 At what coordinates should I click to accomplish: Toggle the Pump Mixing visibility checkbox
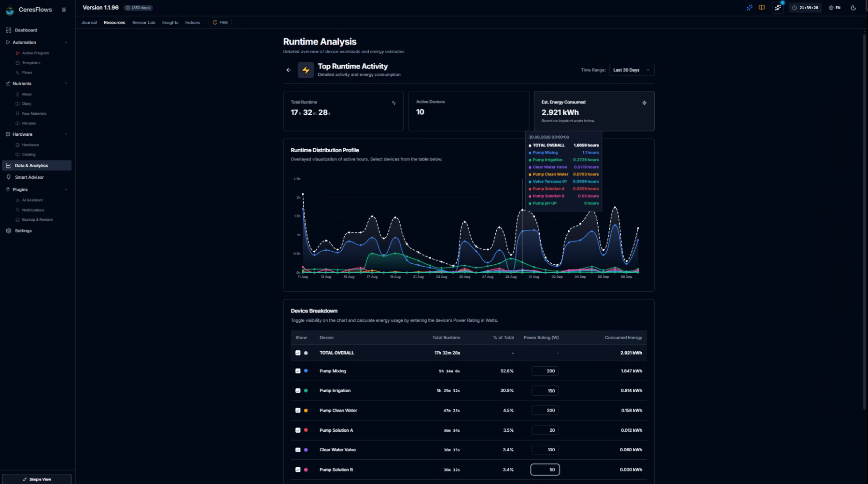click(x=298, y=371)
